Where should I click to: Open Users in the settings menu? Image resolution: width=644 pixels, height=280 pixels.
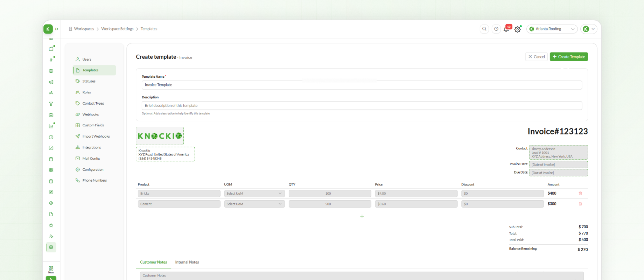pos(94,59)
